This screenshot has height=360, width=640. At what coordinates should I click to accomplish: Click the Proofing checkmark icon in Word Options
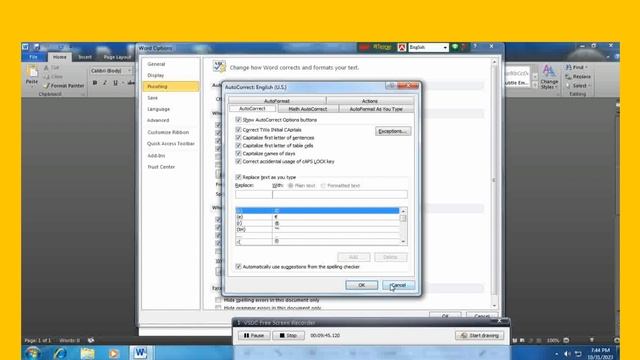pyautogui.click(x=219, y=67)
